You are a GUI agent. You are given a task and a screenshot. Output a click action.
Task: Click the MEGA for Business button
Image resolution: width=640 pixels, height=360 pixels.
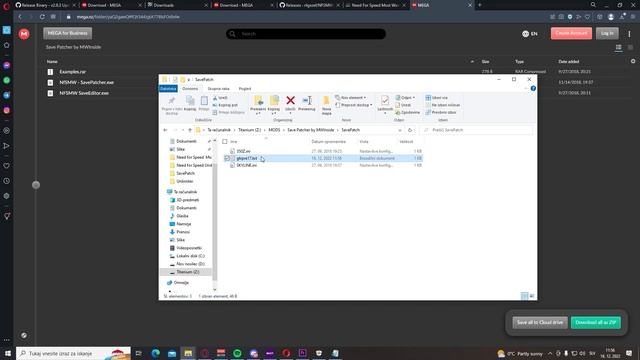68,33
